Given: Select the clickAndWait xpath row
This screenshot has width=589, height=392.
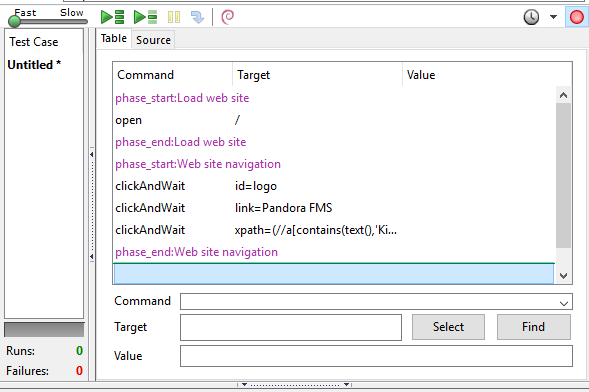Looking at the screenshot, I should tap(334, 230).
